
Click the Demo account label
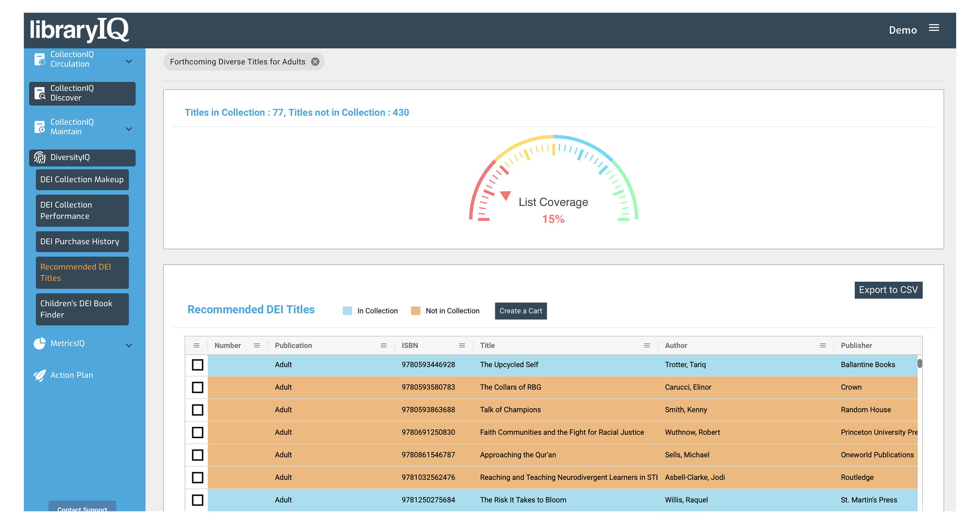[903, 30]
